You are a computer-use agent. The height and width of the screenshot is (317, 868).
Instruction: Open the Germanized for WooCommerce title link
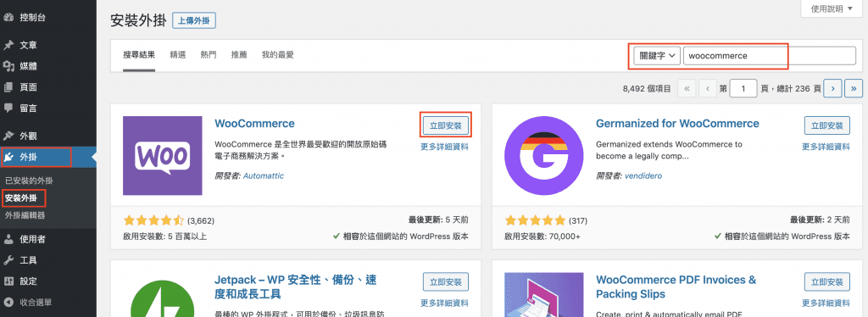tap(677, 124)
